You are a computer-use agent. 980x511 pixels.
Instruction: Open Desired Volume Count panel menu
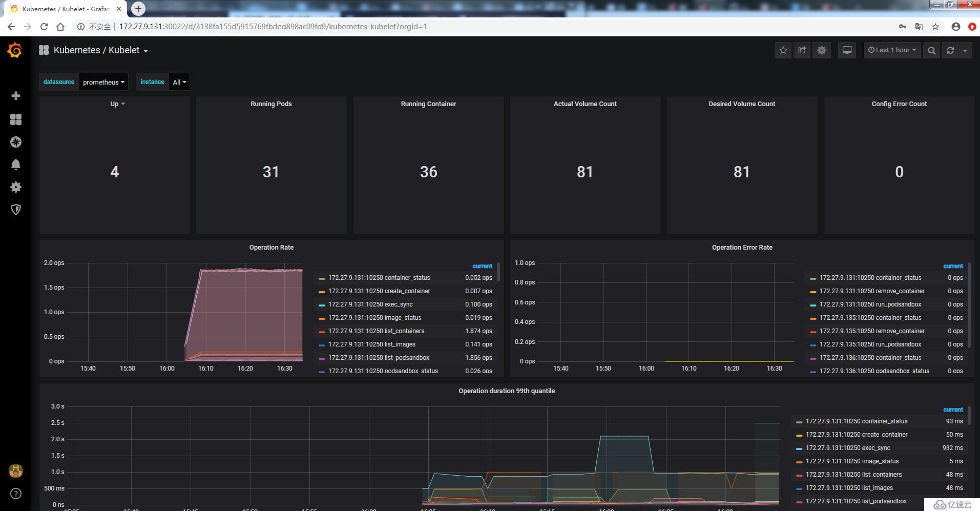point(742,104)
